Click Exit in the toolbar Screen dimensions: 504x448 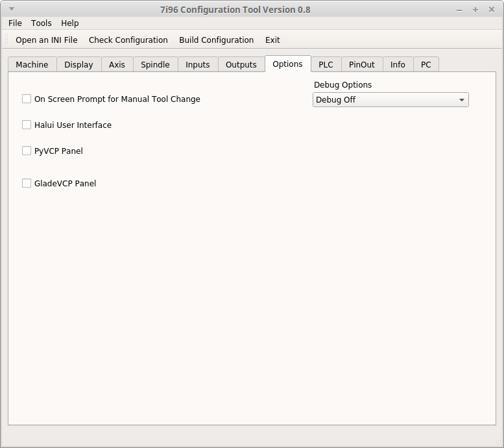(272, 40)
